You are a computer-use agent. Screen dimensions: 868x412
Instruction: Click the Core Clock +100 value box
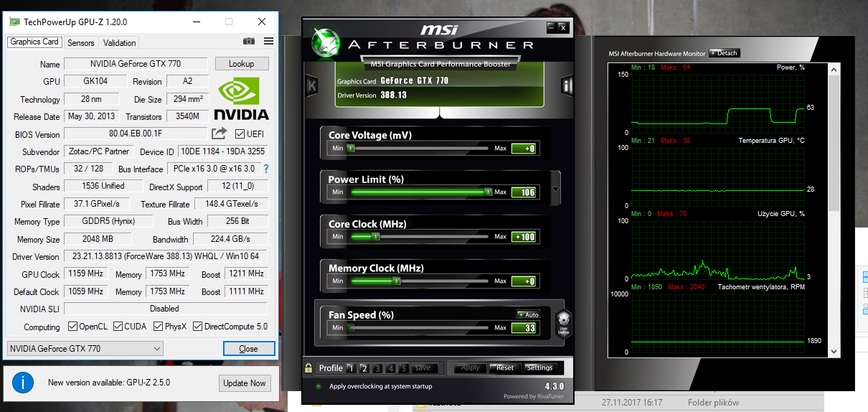pos(524,237)
